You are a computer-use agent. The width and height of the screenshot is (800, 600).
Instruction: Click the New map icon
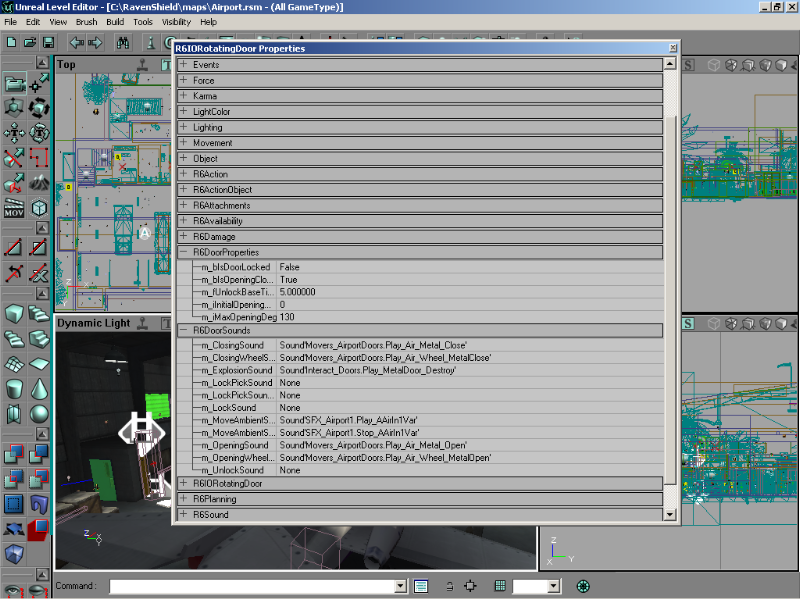[11, 43]
